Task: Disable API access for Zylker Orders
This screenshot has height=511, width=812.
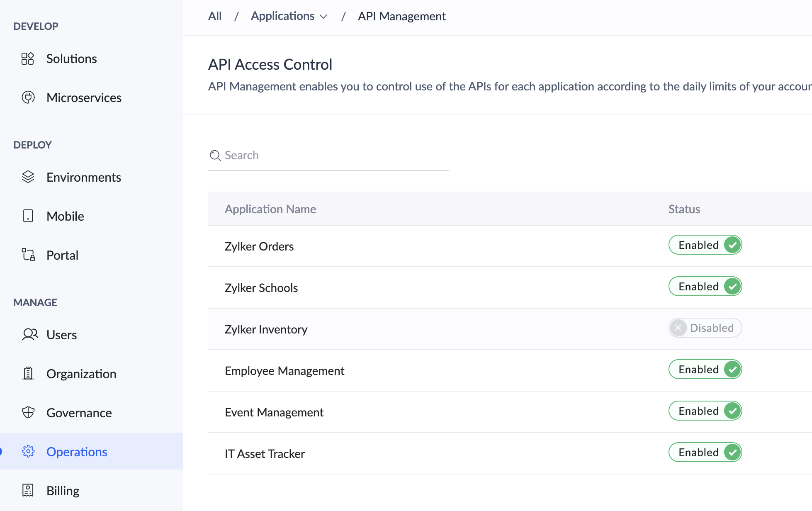Action: pyautogui.click(x=705, y=245)
